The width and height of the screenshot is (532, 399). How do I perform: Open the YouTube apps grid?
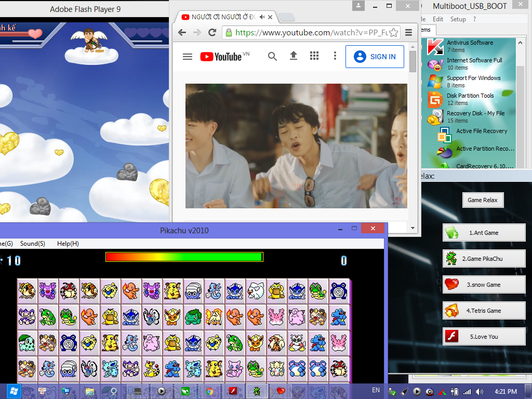tap(314, 56)
